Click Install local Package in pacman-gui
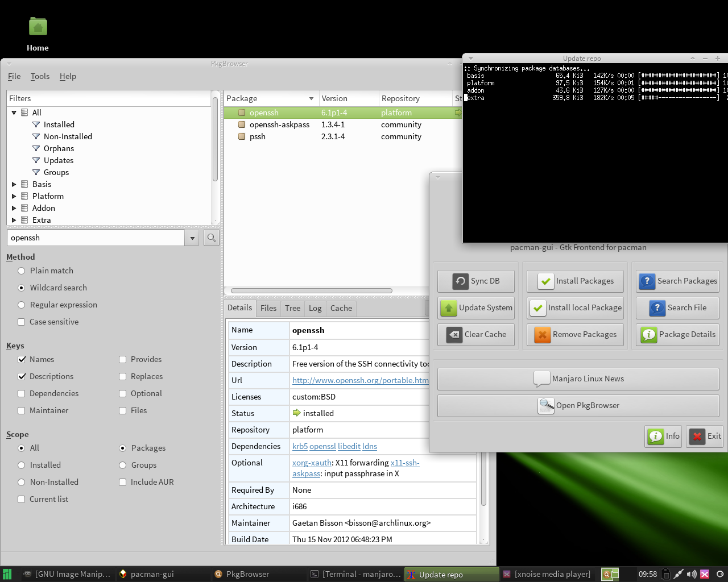Viewport: 728px width, 582px height. [x=575, y=307]
